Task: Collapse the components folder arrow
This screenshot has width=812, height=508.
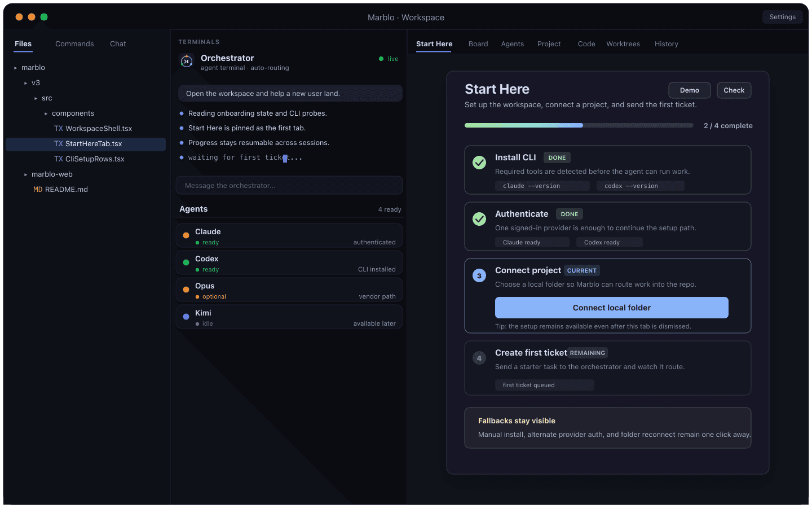Action: [46, 113]
